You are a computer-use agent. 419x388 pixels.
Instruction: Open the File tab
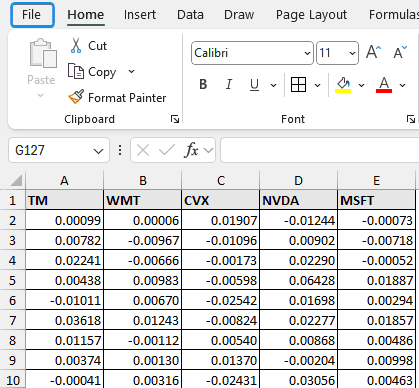point(32,15)
